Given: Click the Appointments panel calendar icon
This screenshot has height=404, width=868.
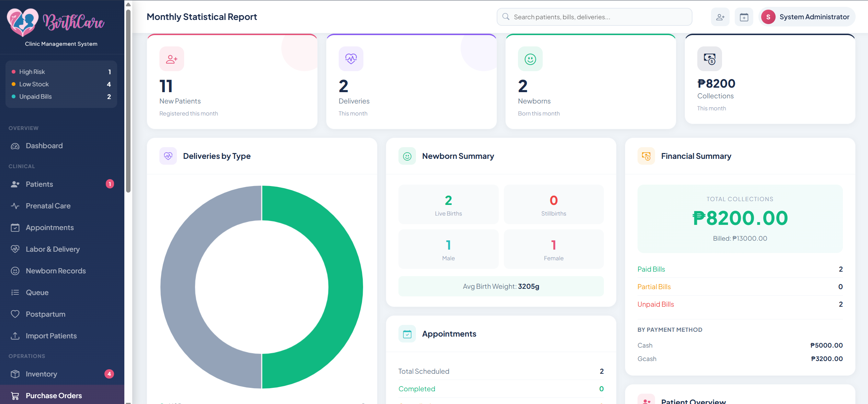Looking at the screenshot, I should [x=407, y=334].
